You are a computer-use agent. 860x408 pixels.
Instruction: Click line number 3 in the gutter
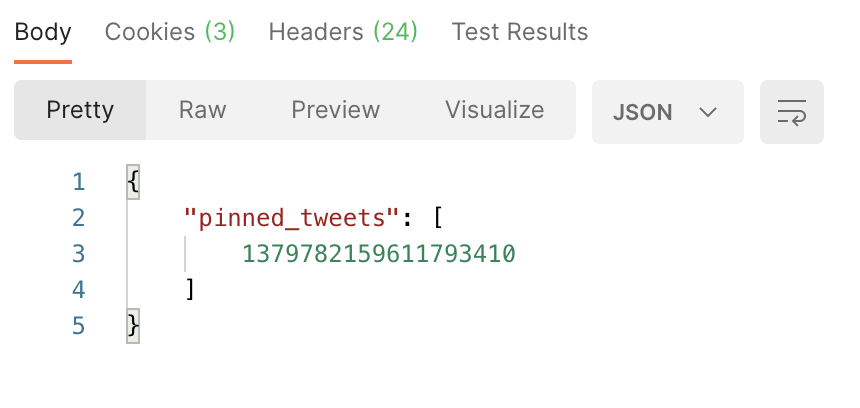click(x=78, y=254)
